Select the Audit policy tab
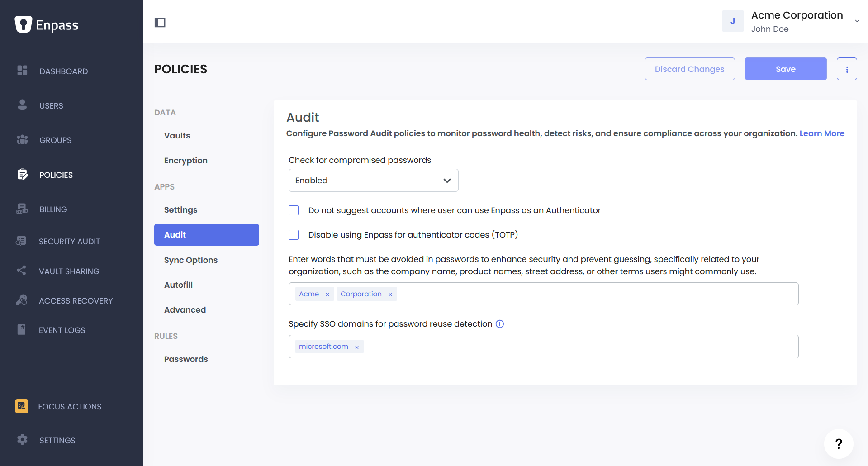 point(207,235)
